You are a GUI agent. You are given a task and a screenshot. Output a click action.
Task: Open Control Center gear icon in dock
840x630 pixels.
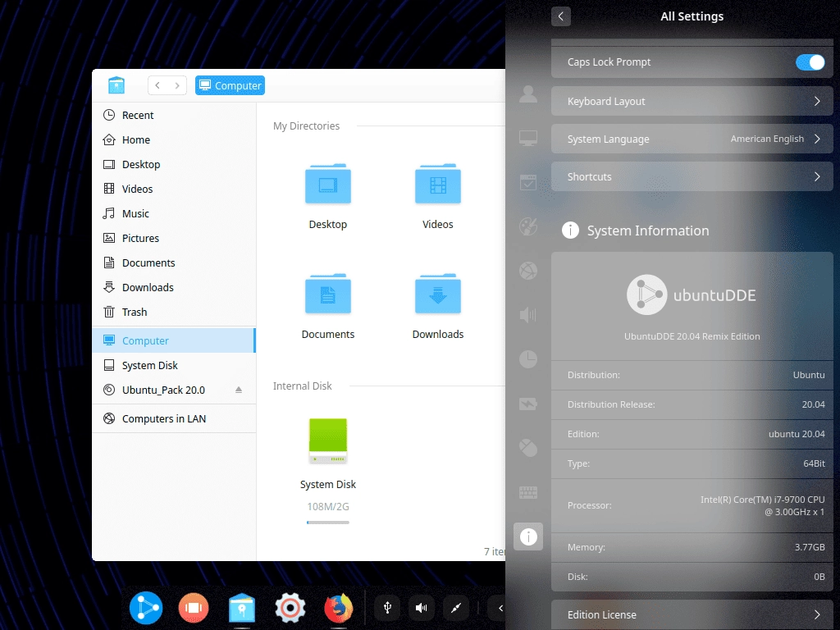[x=290, y=608]
